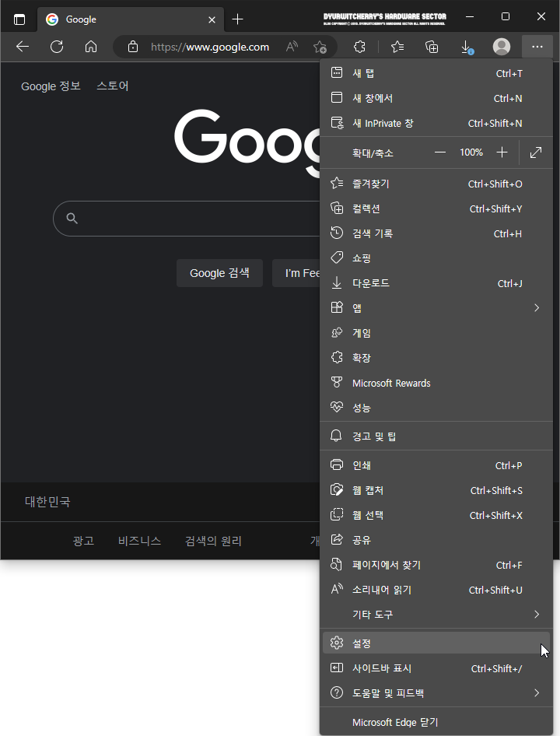Viewport: 560px width, 736px height.
Task: Select 공유 menu entry
Action: [436, 540]
